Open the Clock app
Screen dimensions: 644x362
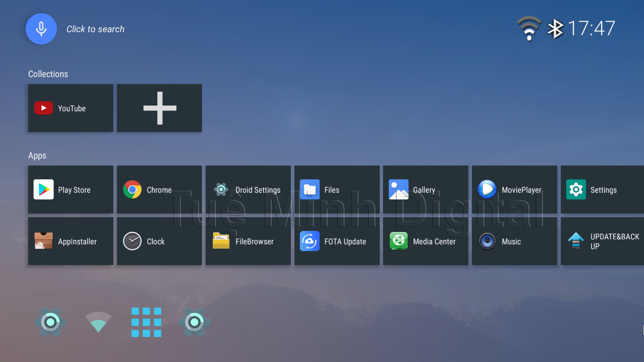tap(159, 241)
